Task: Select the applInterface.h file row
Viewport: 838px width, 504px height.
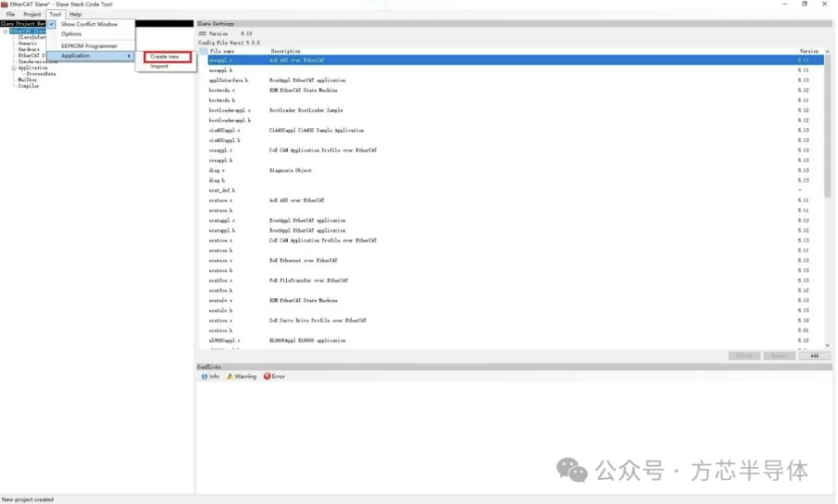Action: (516, 81)
